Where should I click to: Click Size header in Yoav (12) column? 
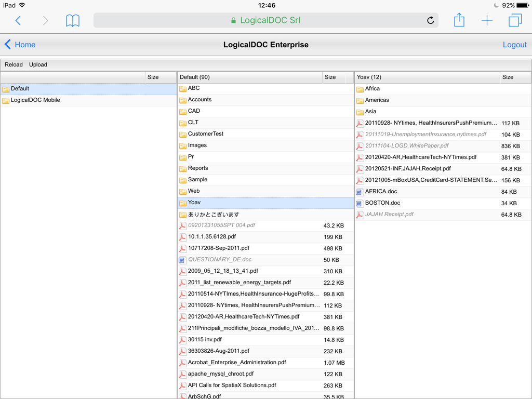pos(515,77)
